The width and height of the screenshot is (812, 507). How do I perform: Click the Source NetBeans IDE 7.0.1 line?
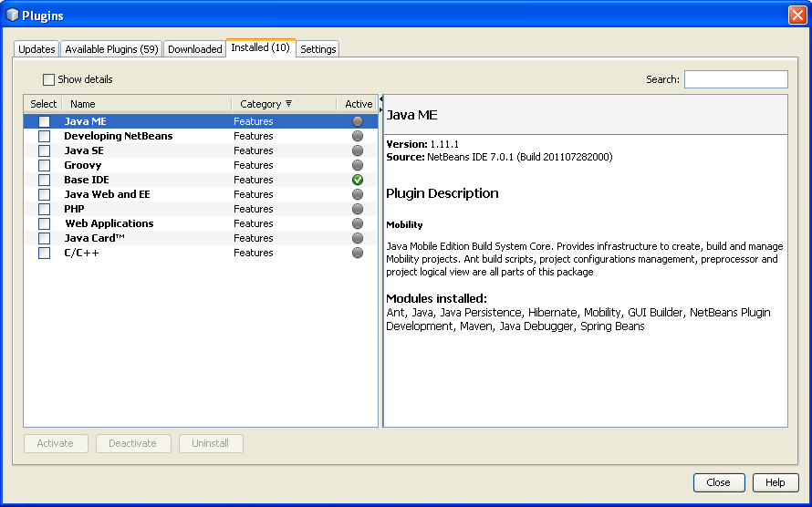point(499,157)
